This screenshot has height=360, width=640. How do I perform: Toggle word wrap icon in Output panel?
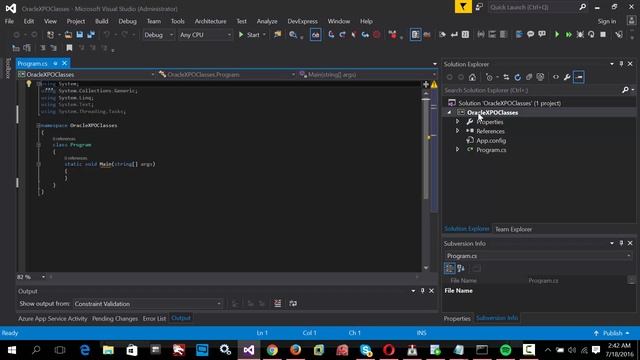293,303
